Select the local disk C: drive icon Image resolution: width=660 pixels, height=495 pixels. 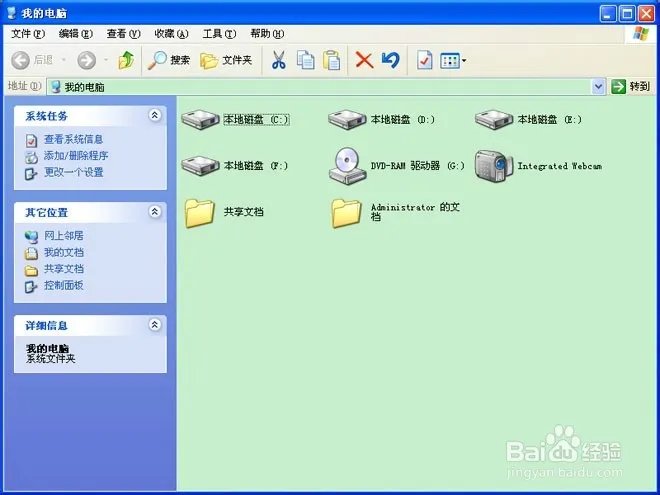[200, 120]
